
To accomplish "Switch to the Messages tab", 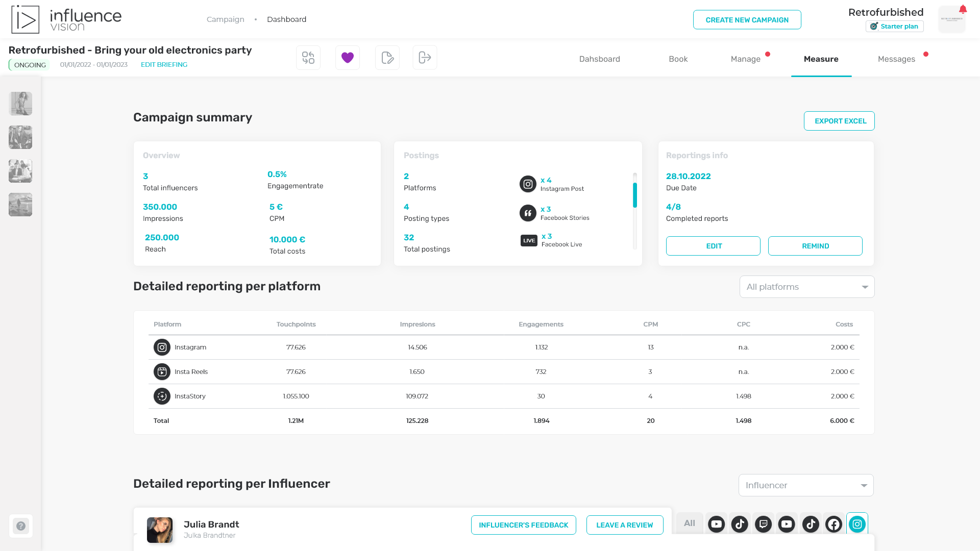I will pyautogui.click(x=896, y=59).
